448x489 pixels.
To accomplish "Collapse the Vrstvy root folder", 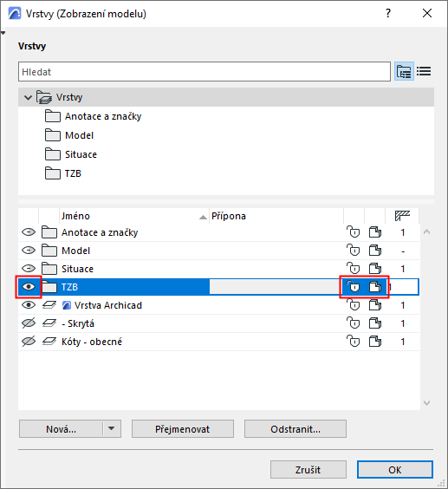I will [28, 98].
